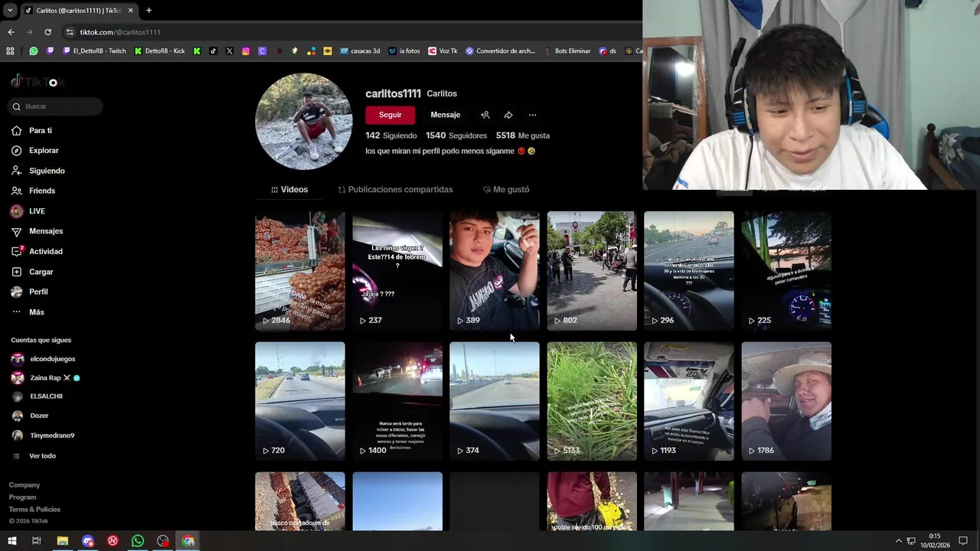
Task: Open WhatsApp from taskbar
Action: (138, 541)
